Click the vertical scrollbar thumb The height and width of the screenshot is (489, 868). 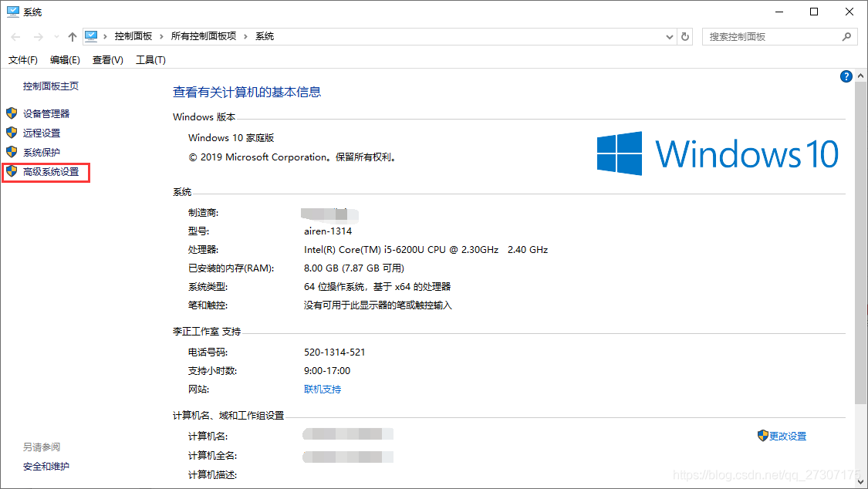tap(860, 243)
